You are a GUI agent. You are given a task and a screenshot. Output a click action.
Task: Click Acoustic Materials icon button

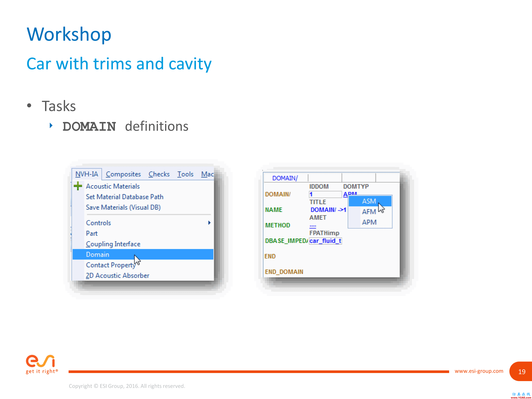click(x=78, y=186)
